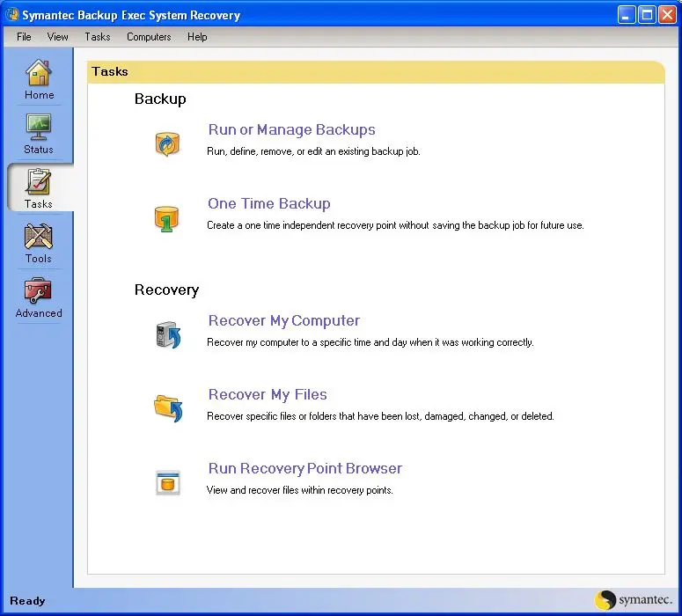Image resolution: width=682 pixels, height=616 pixels.
Task: Click the Recover My Files link
Action: point(268,394)
